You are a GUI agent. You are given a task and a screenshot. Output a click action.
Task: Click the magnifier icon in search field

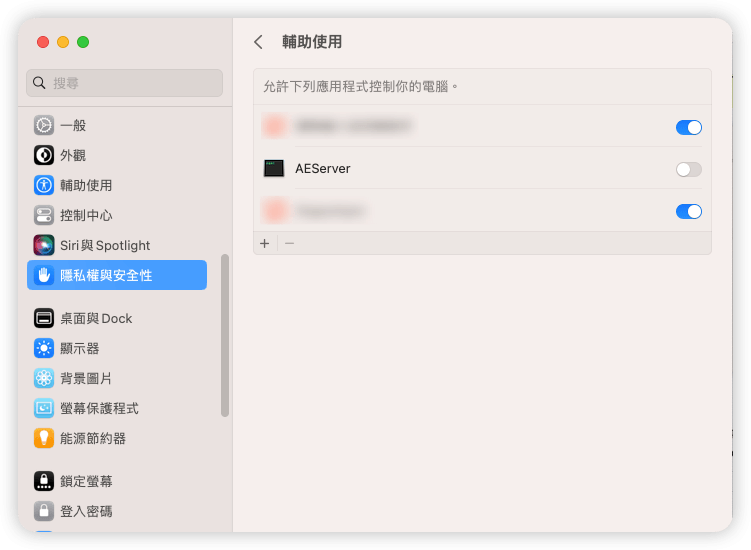pyautogui.click(x=39, y=83)
